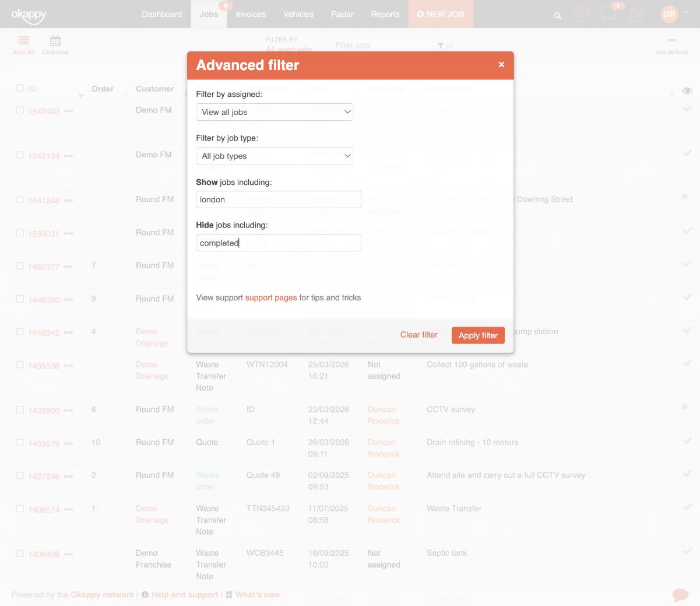Click the green tick status for job 1433579

click(687, 440)
